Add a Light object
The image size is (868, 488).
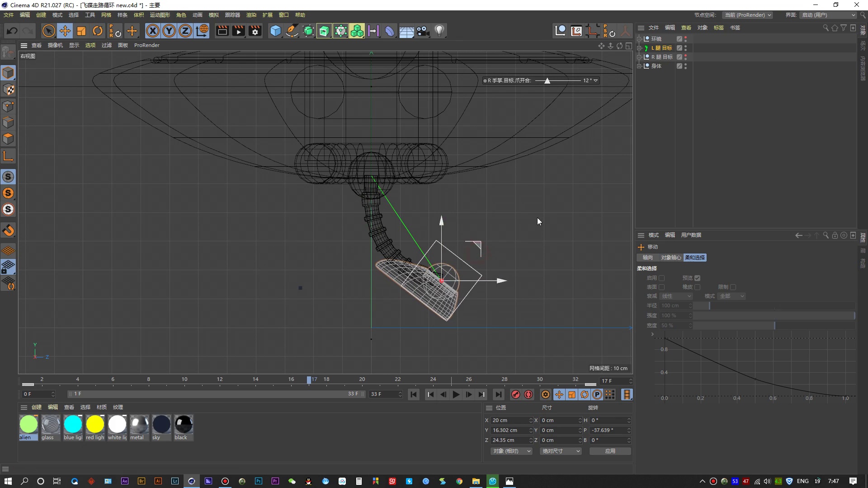click(439, 31)
